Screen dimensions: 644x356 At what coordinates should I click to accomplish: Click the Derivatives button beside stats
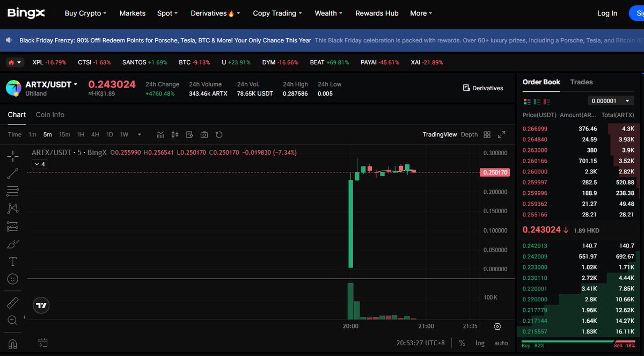point(483,88)
